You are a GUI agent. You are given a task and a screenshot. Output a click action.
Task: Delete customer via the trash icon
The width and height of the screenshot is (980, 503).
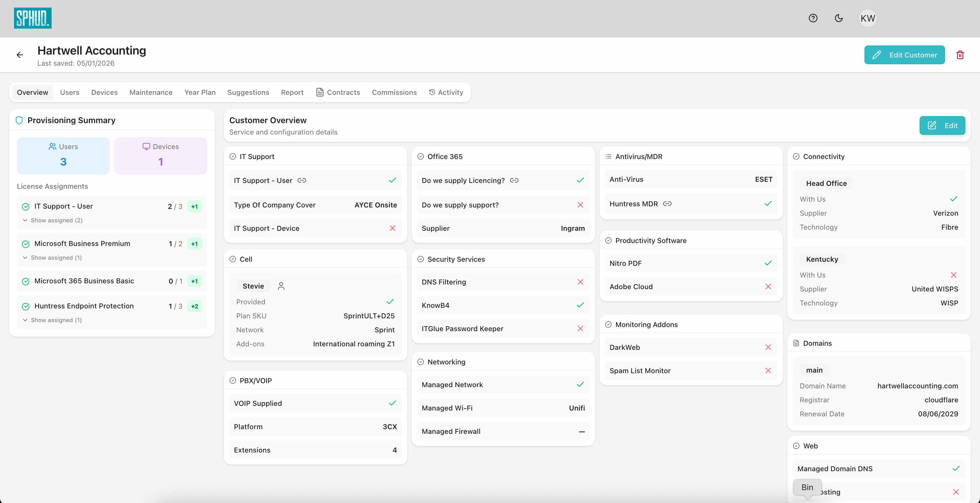960,55
